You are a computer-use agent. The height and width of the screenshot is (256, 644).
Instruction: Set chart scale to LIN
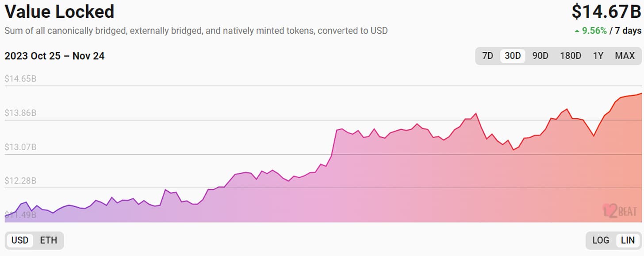click(x=628, y=240)
